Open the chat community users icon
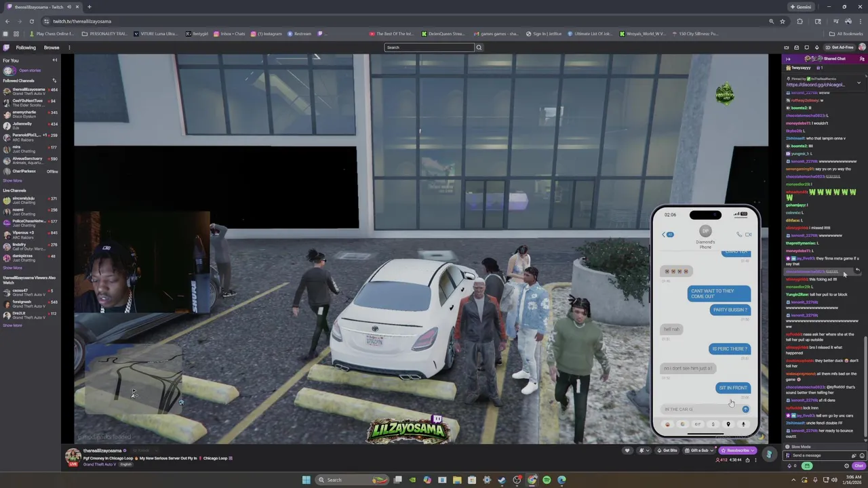868x488 pixels. pyautogui.click(x=862, y=59)
